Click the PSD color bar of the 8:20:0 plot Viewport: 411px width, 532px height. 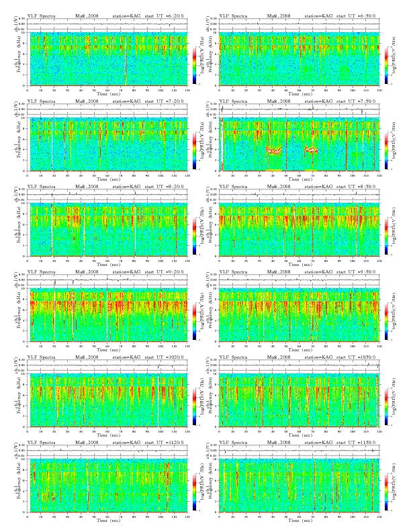click(194, 236)
